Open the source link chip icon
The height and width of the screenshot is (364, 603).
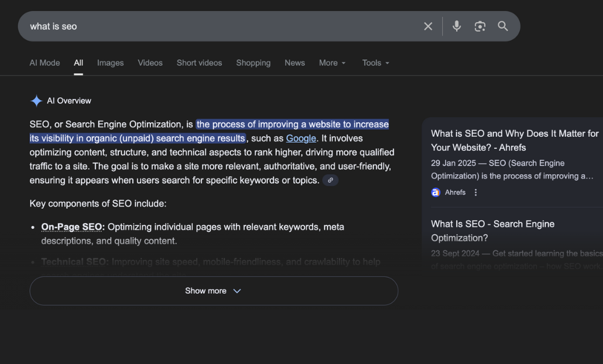[x=330, y=180]
